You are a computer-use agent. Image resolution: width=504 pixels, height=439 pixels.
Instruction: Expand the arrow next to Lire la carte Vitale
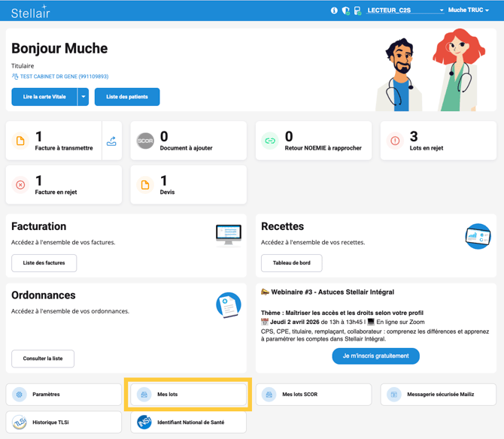point(83,97)
